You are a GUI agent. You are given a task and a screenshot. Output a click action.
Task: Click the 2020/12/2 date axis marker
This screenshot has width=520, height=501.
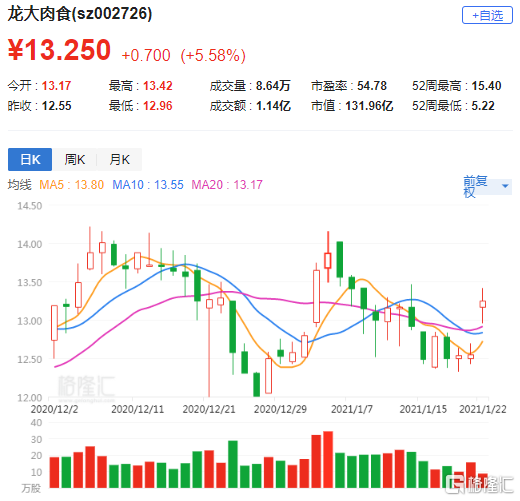[x=54, y=409]
